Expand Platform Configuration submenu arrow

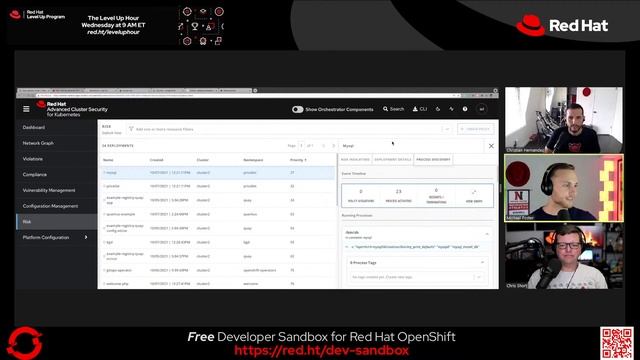86,237
